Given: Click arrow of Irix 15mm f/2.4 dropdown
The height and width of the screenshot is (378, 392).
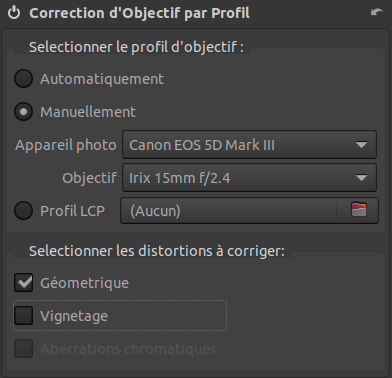Looking at the screenshot, I should [361, 178].
